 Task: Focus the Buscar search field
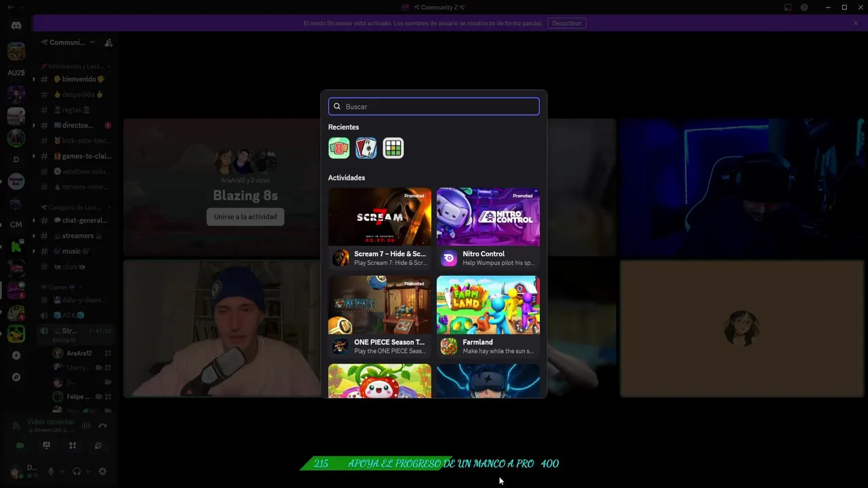click(434, 106)
